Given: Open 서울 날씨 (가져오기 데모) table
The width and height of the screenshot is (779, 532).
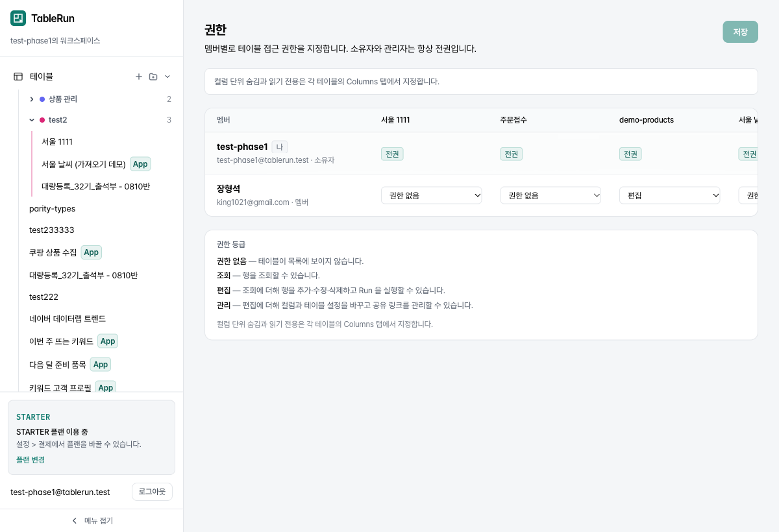Looking at the screenshot, I should pos(83,164).
